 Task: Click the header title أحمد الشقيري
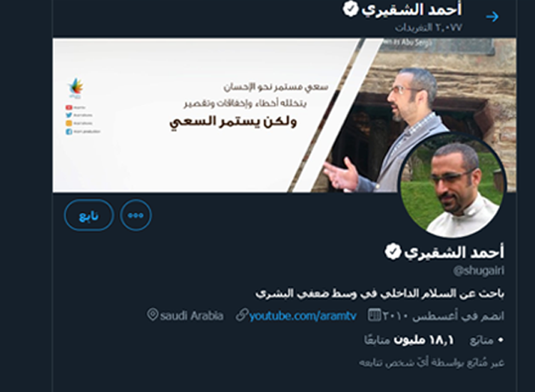click(412, 9)
